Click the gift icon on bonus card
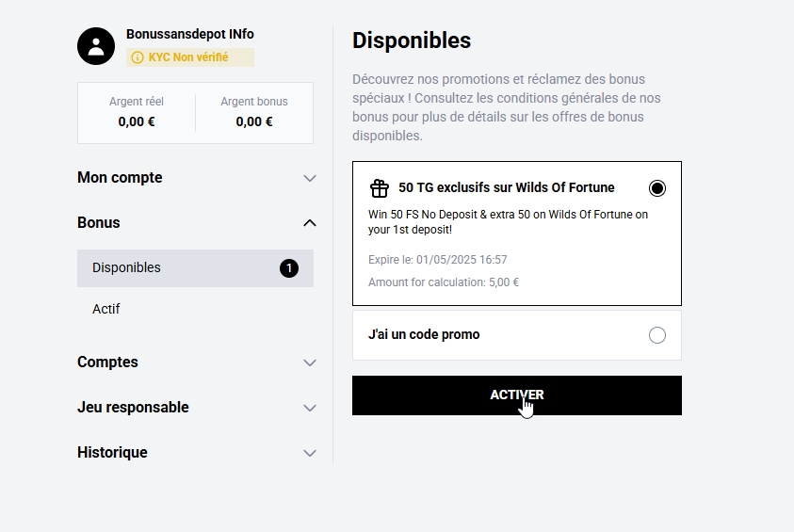This screenshot has width=794, height=532. (x=380, y=188)
